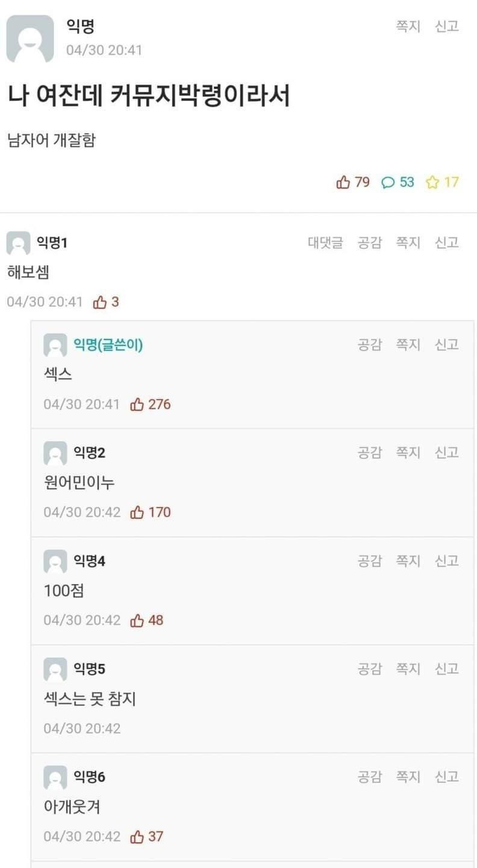
Task: Send 쪽지 to 익명2
Action: coord(408,452)
